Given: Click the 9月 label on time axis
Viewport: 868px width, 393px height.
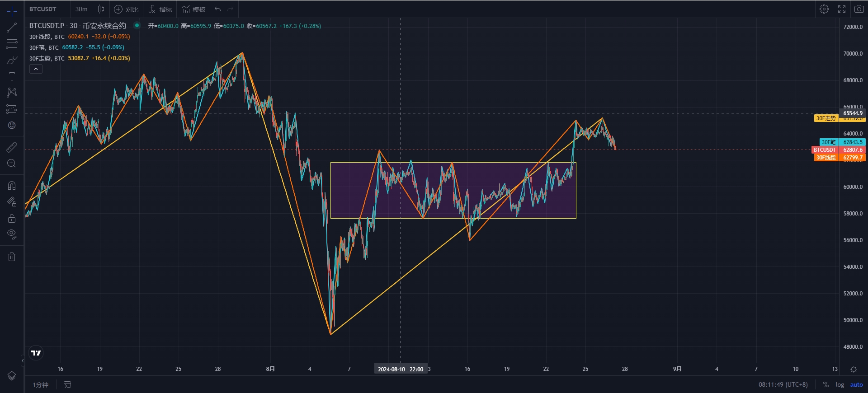Looking at the screenshot, I should point(677,369).
